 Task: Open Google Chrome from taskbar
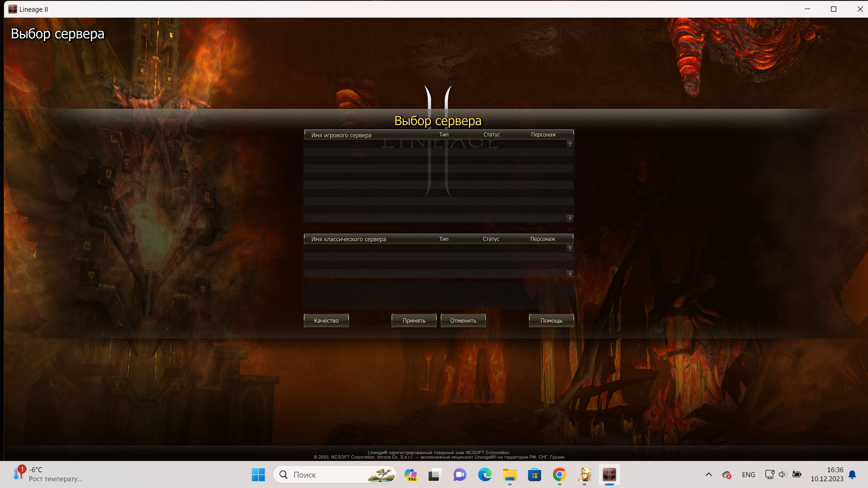pyautogui.click(x=560, y=475)
